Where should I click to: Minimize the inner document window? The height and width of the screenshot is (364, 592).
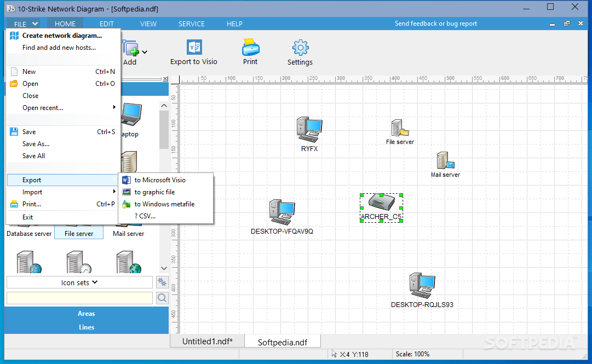(553, 24)
